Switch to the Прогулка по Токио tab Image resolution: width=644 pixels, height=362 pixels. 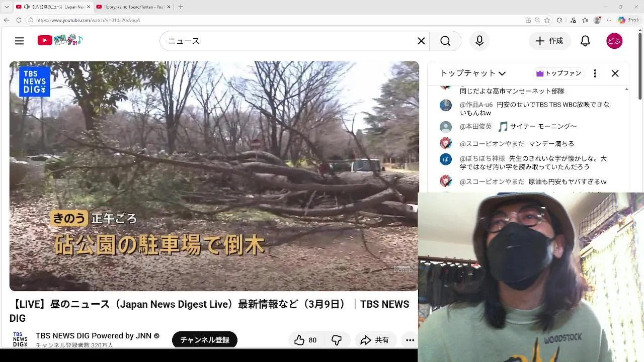tap(133, 7)
